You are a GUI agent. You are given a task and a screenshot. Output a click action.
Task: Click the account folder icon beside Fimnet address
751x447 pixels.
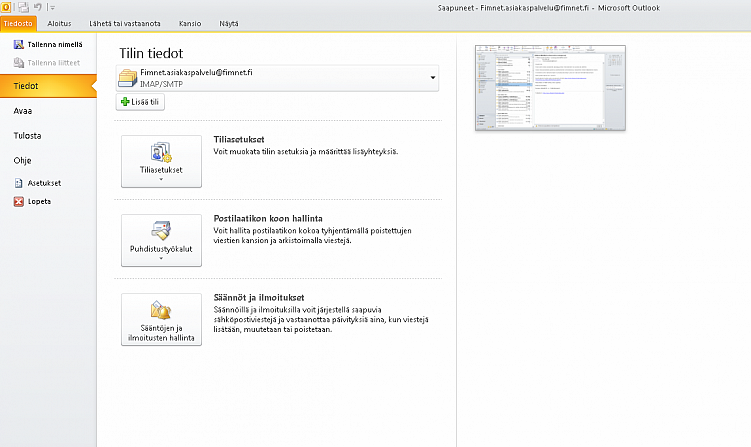pos(128,78)
